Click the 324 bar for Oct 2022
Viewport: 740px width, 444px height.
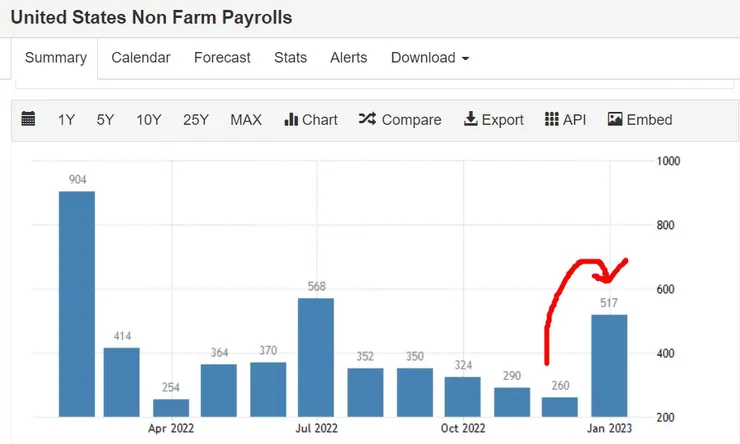(x=462, y=397)
